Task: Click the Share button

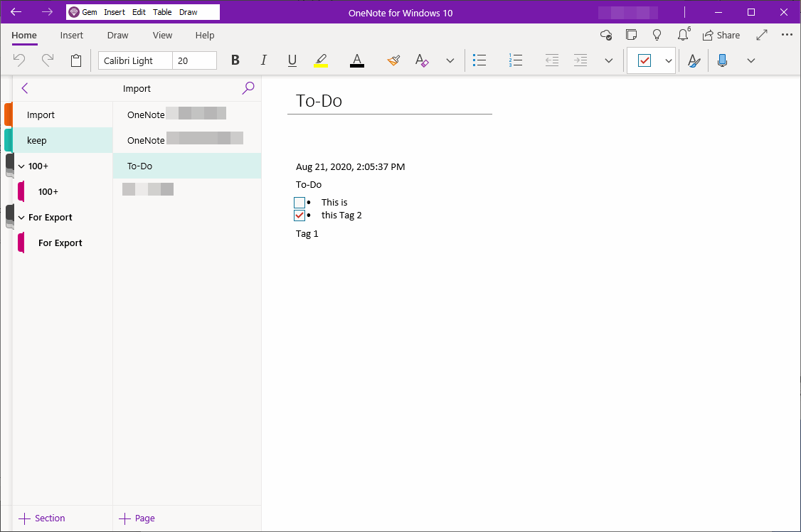Action: pos(721,36)
